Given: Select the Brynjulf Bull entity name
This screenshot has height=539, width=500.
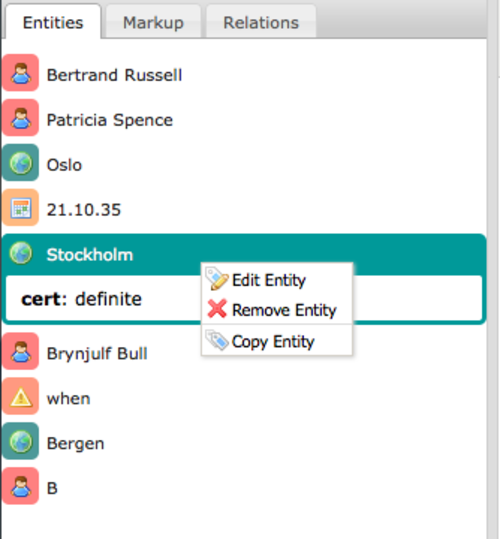Looking at the screenshot, I should pos(97,353).
